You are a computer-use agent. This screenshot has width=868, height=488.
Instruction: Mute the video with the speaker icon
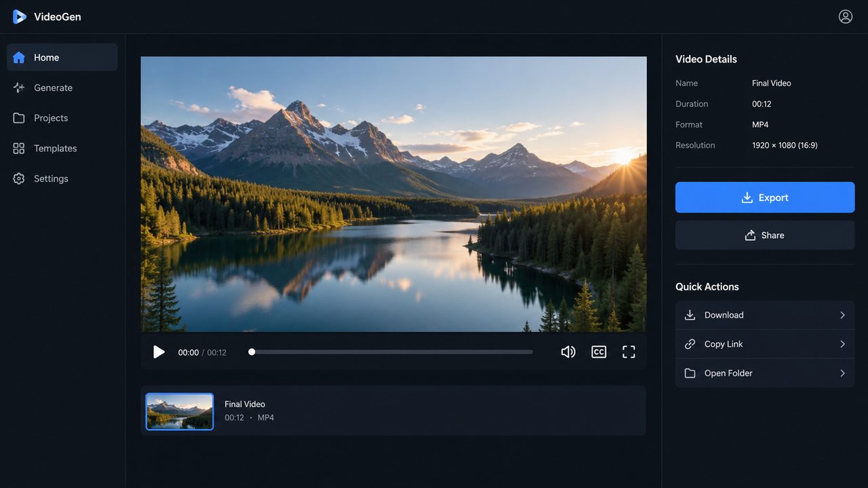click(568, 352)
